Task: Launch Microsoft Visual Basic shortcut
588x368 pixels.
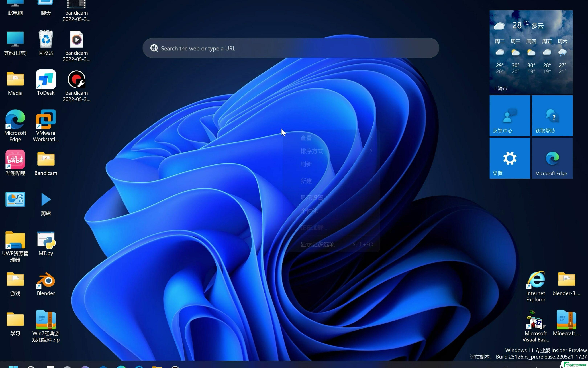Action: (536, 326)
